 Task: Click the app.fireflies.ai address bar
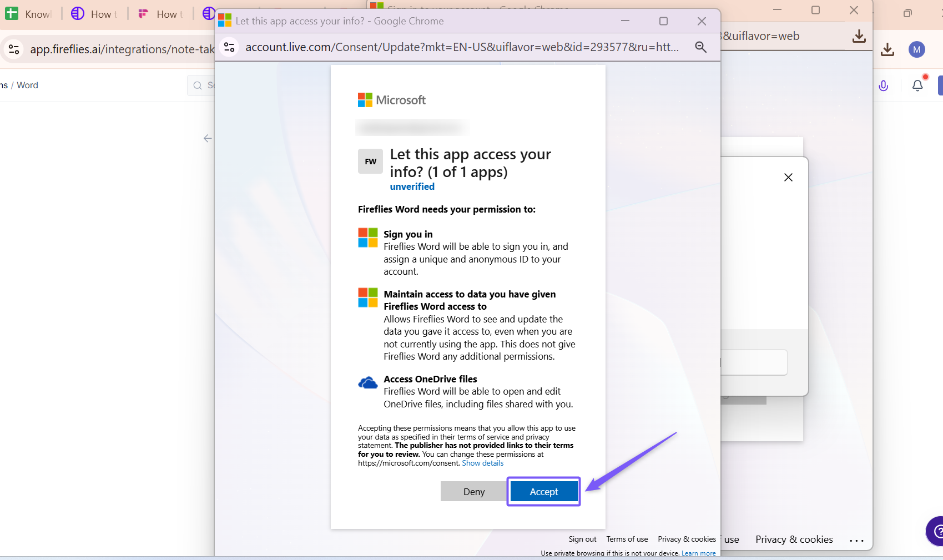pos(122,49)
